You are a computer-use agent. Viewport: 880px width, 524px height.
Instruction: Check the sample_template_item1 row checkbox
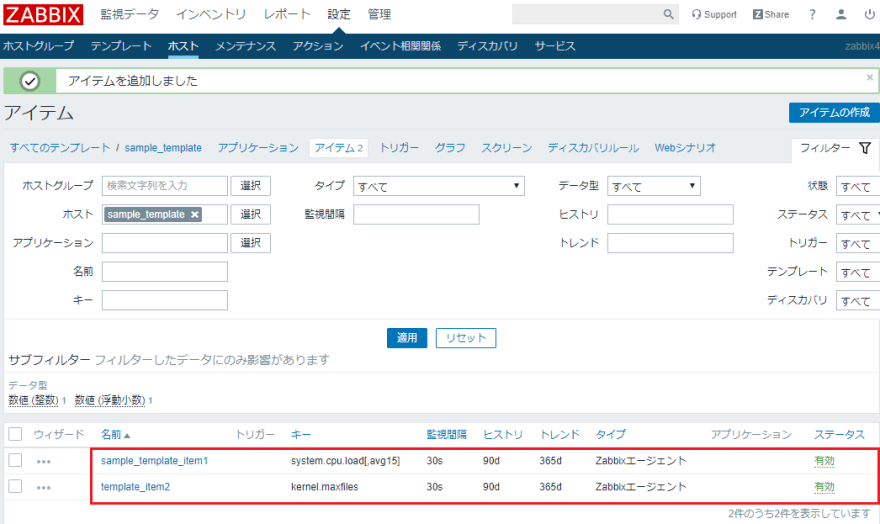(15, 460)
